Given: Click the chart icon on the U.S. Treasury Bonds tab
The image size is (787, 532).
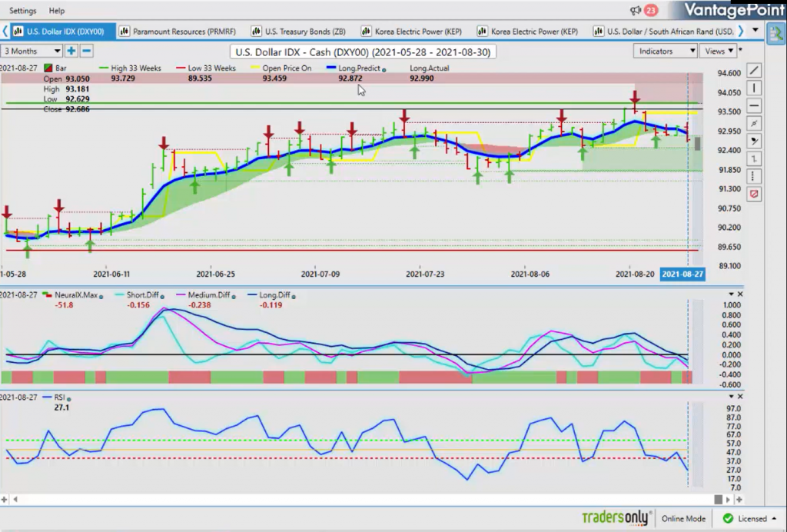Looking at the screenshot, I should pyautogui.click(x=256, y=31).
